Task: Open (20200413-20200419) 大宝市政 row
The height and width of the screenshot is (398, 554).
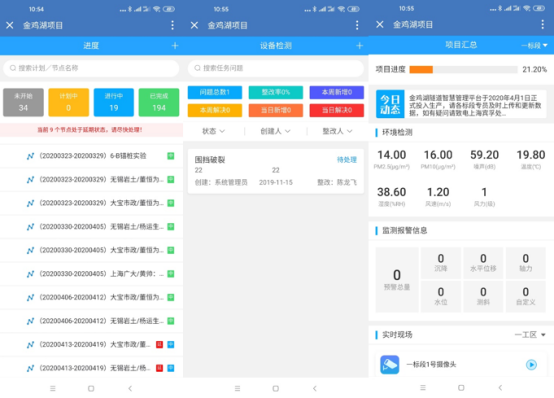Action: point(91,344)
